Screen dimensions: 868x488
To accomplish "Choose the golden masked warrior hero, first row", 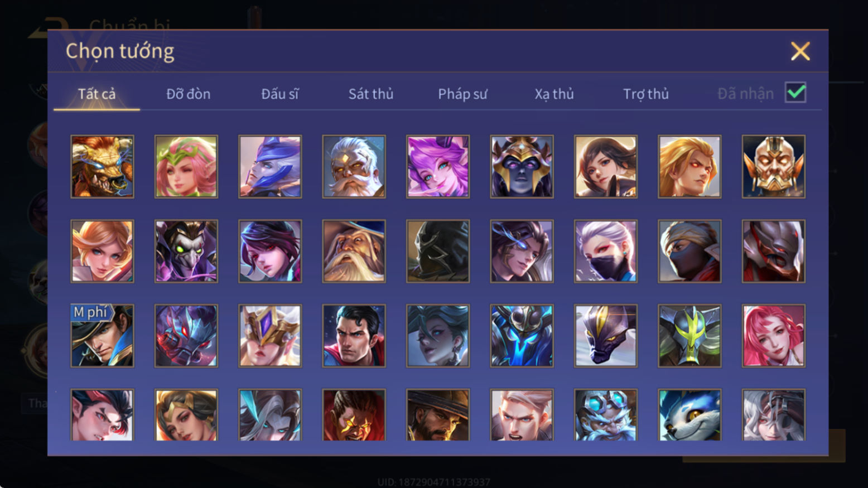I will (x=773, y=167).
